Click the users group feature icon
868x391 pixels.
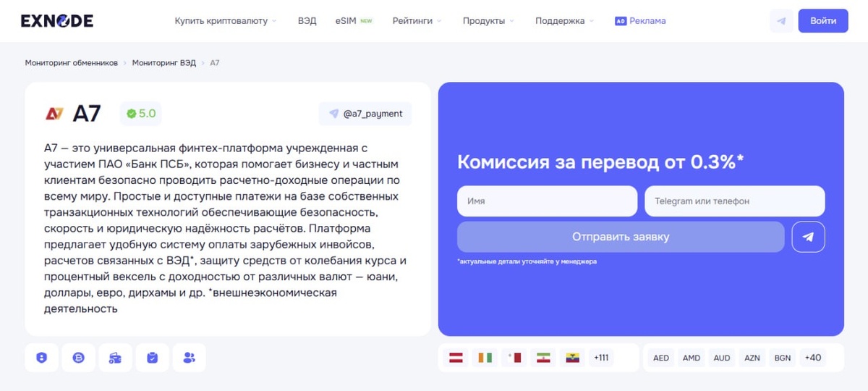tap(190, 358)
